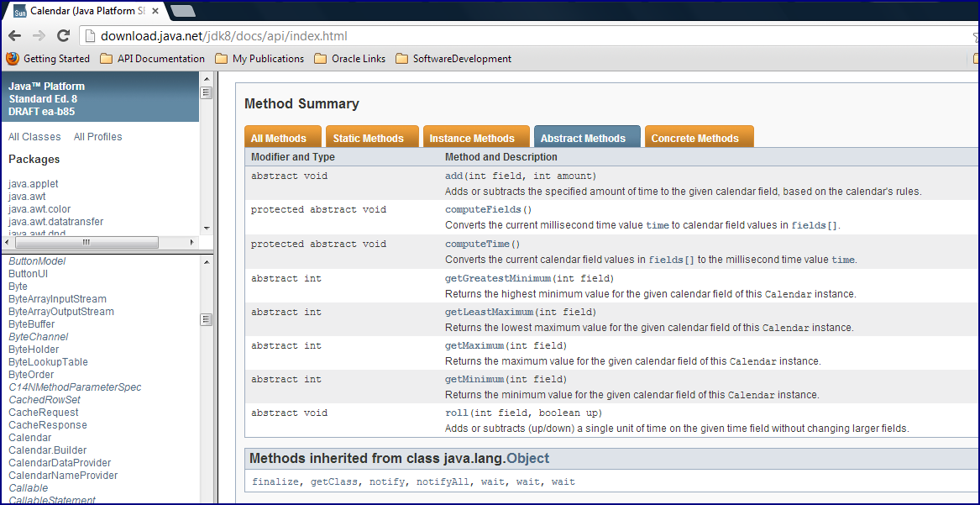The width and height of the screenshot is (980, 505).
Task: Switch to the Static Methods tab
Action: click(372, 137)
